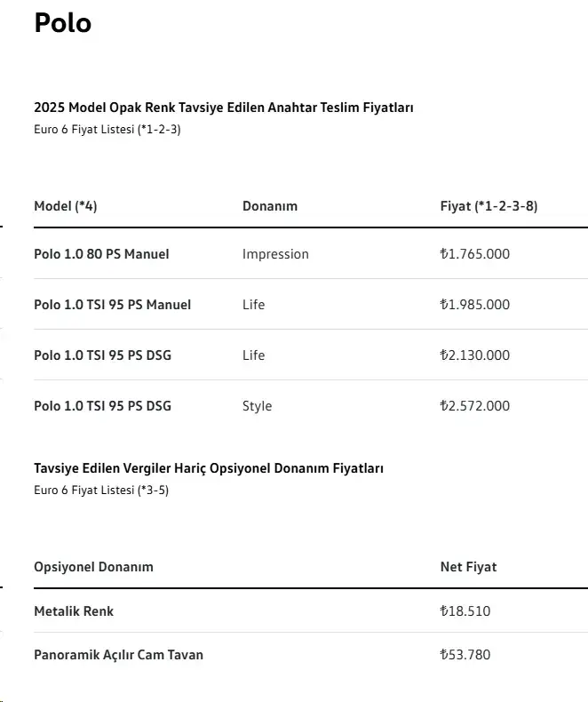Click the Opsiyonel Donanım column header
This screenshot has width=588, height=702.
coord(93,567)
